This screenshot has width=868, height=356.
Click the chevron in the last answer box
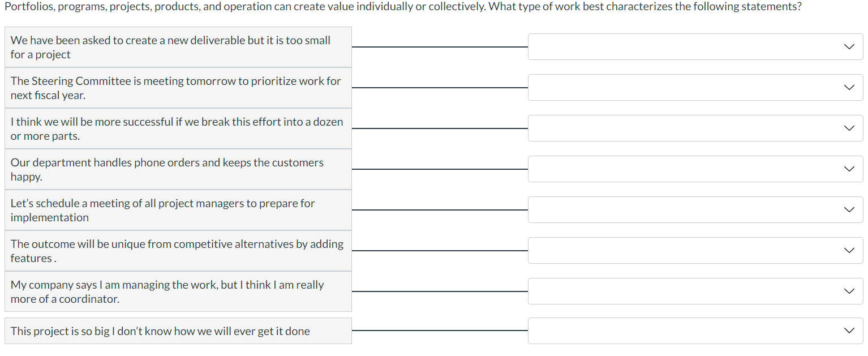[x=848, y=330]
